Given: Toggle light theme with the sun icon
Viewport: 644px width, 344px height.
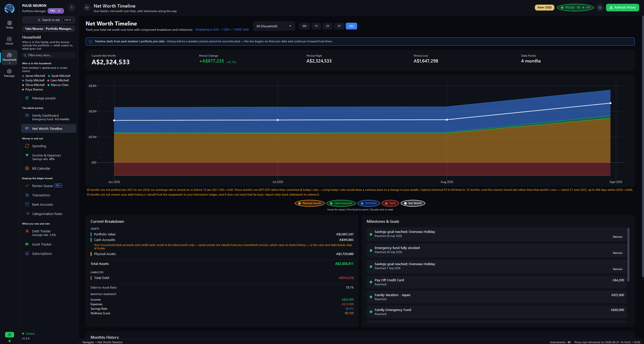Looking at the screenshot, I should pos(600,8).
